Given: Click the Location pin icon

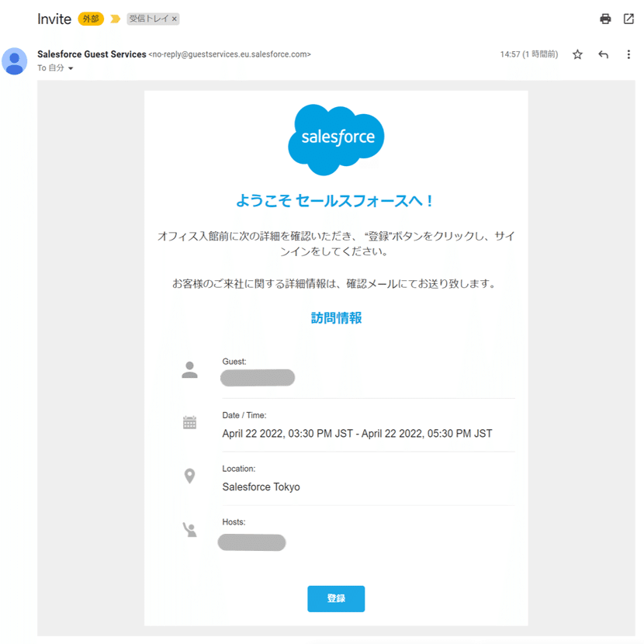Looking at the screenshot, I should pyautogui.click(x=189, y=476).
